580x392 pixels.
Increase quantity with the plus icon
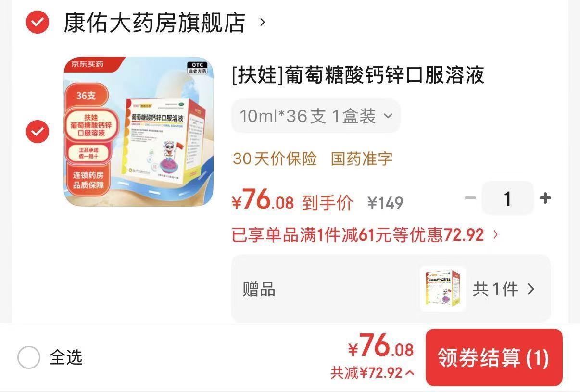click(545, 198)
